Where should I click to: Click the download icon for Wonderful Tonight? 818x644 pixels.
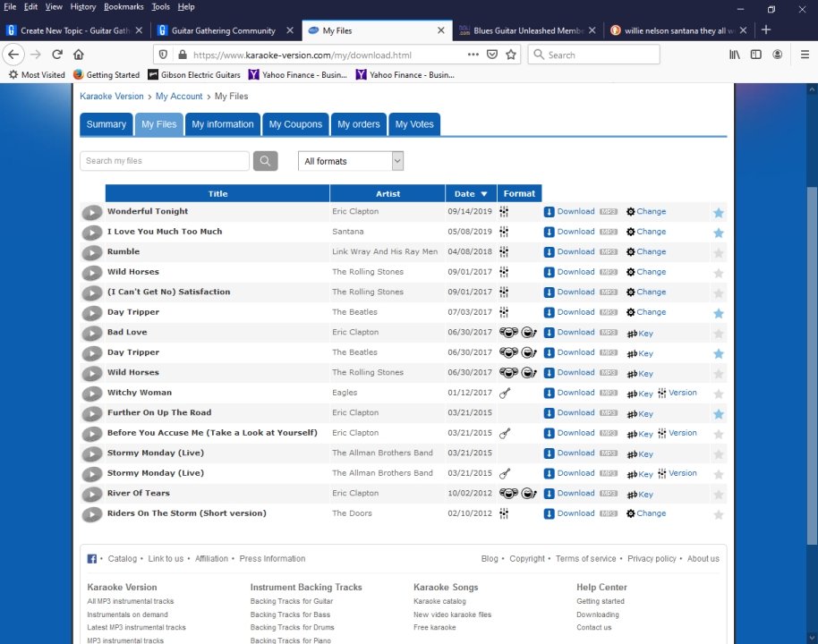(549, 212)
